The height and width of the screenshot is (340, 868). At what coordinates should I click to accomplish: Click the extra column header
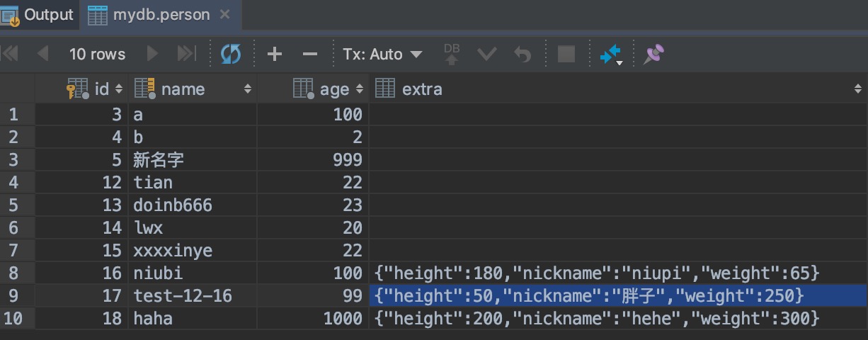pyautogui.click(x=422, y=89)
